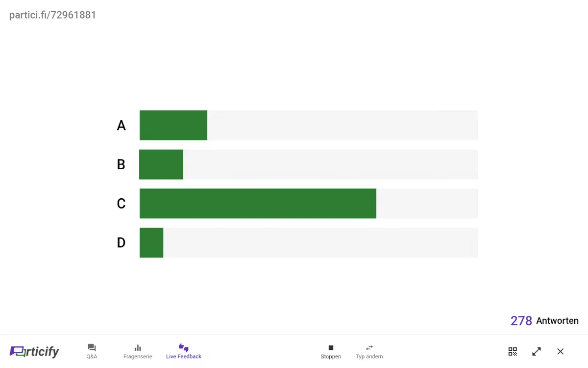Screen dimensions: 588x368
Task: Click the Particify logo
Action: click(34, 351)
